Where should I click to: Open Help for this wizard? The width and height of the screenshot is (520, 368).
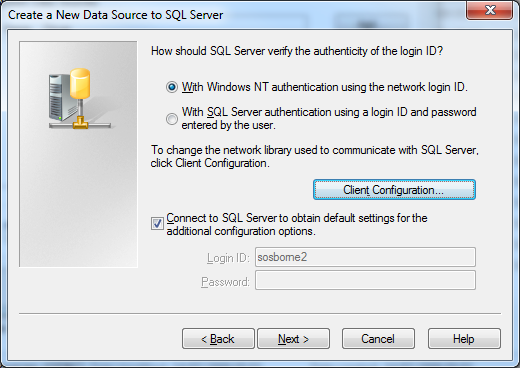464,339
